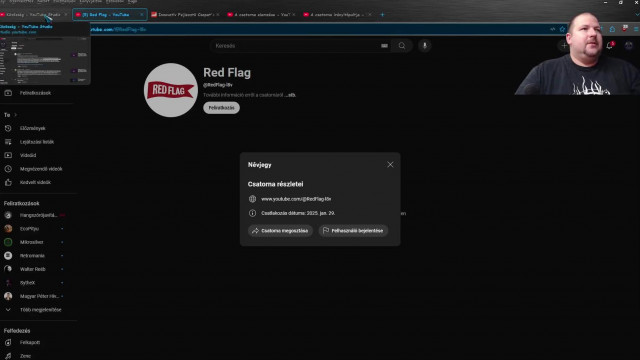Open the notifications bell

tap(610, 45)
